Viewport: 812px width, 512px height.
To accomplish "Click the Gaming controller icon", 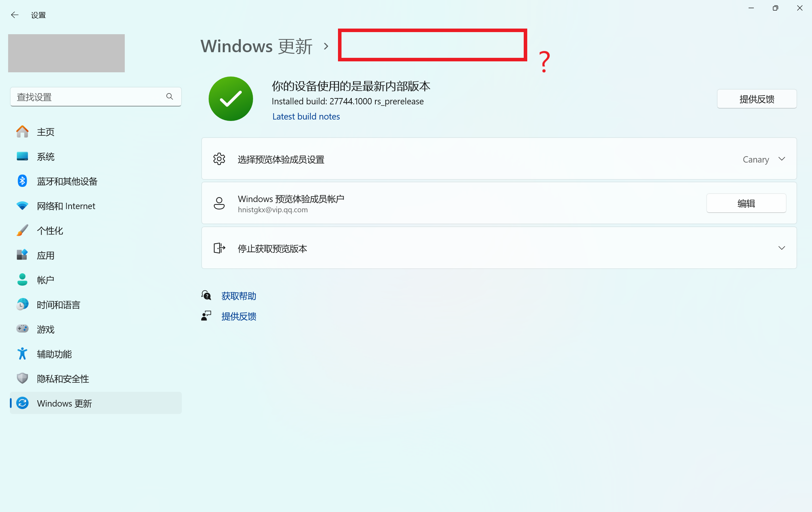I will tap(22, 329).
